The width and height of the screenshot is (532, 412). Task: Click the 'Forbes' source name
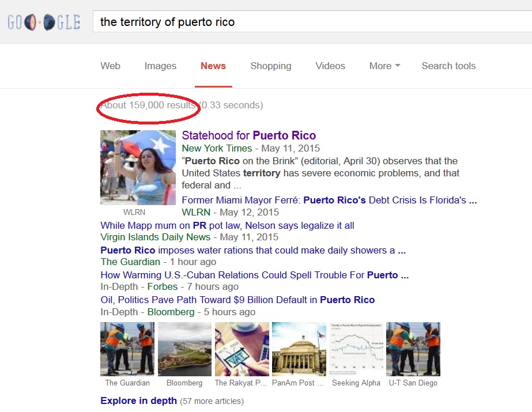pos(162,286)
